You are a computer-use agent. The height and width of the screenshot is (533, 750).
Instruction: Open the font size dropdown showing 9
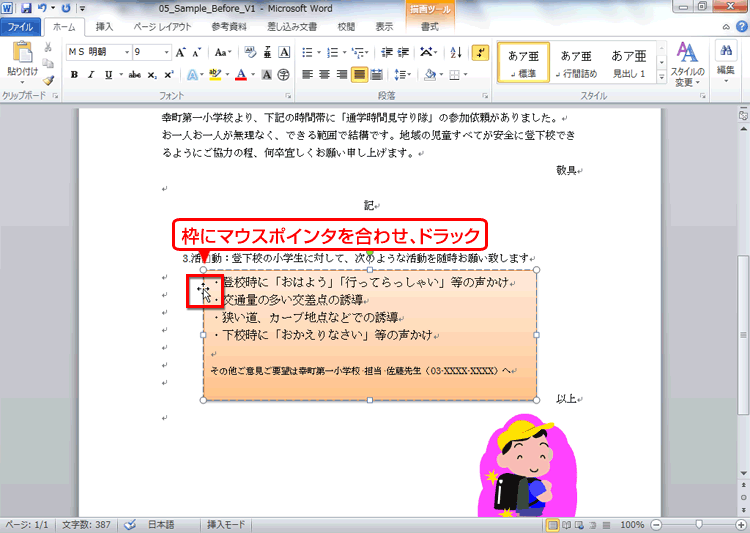tap(166, 52)
